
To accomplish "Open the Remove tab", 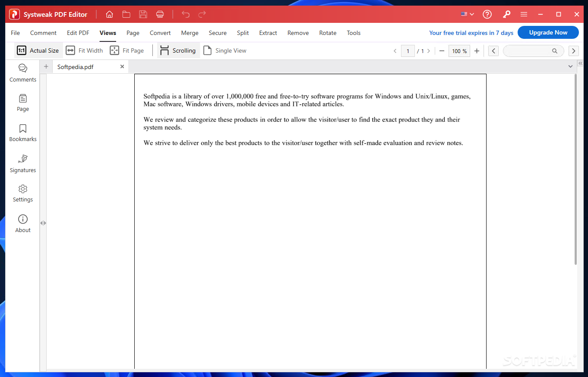I will click(x=298, y=33).
